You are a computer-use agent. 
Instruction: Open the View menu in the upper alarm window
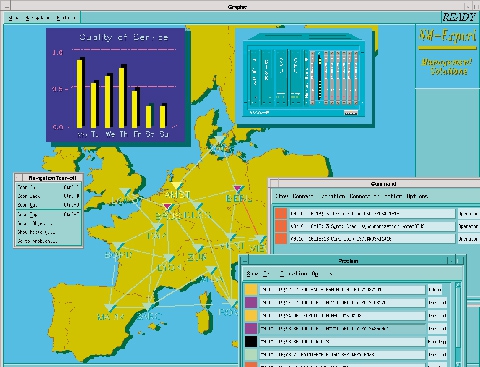pos(282,196)
